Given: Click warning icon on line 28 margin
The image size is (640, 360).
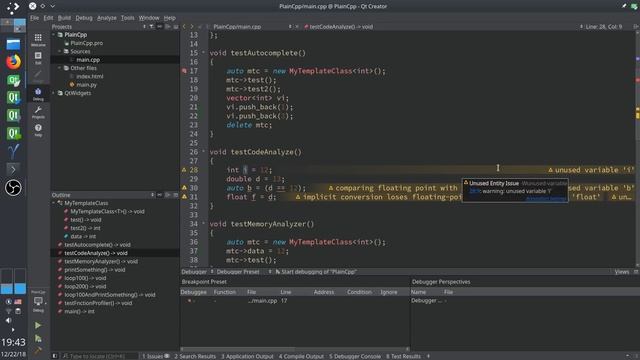Looking at the screenshot, I should (184, 170).
